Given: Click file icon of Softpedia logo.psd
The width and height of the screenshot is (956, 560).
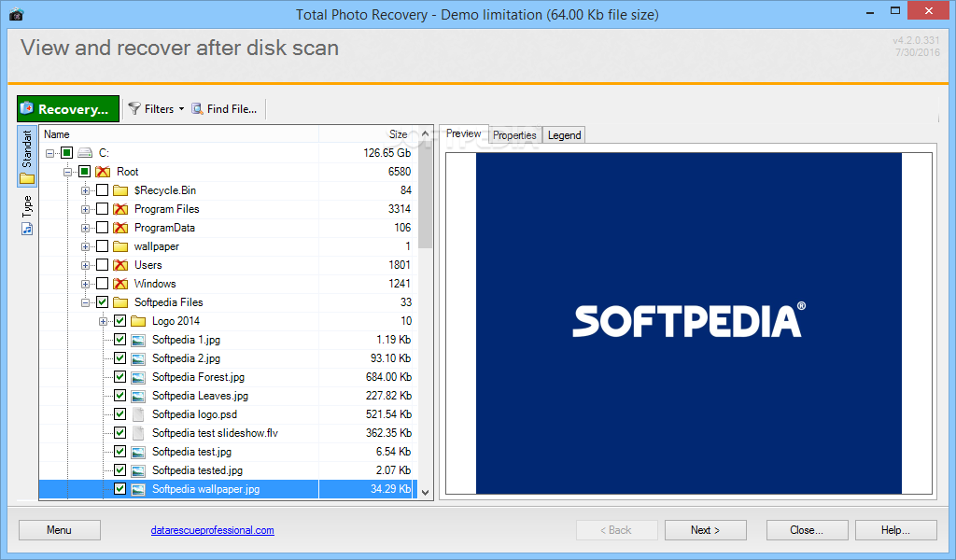Looking at the screenshot, I should click(138, 414).
